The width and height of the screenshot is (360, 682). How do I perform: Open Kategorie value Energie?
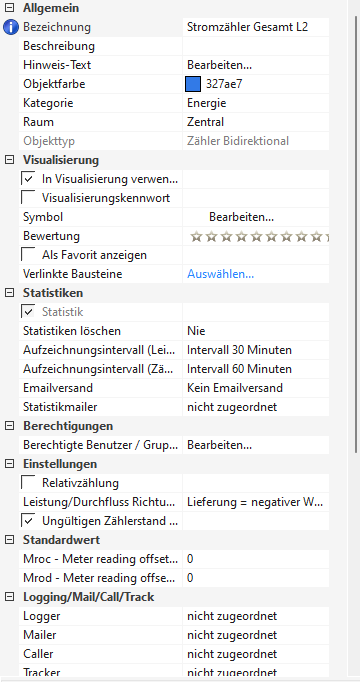pos(256,103)
